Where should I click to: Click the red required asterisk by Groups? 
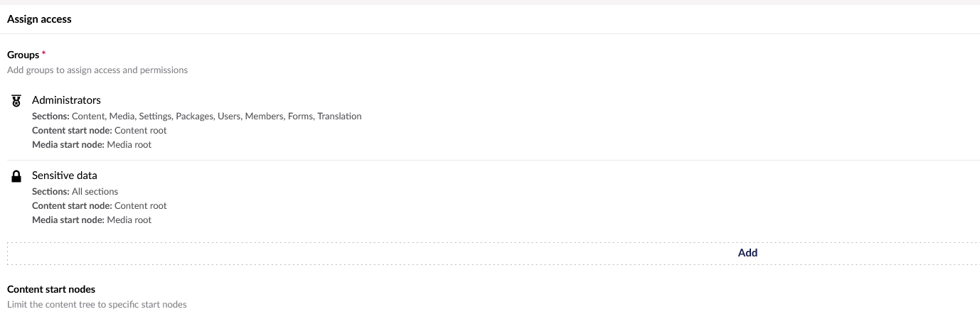point(44,54)
